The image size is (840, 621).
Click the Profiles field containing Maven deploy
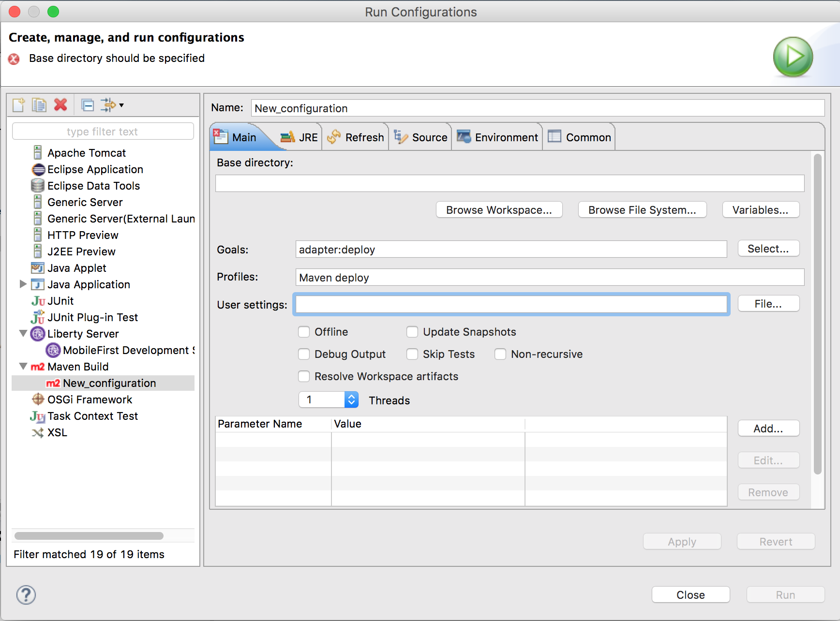550,278
